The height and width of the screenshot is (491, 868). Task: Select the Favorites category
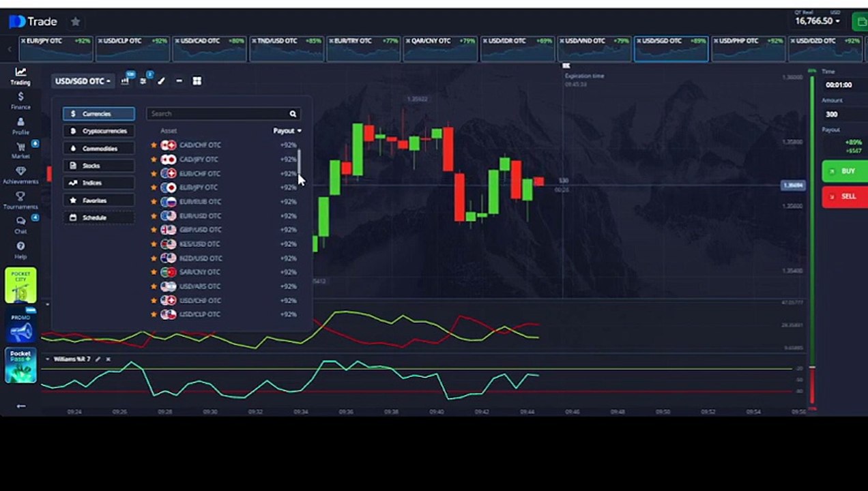99,200
